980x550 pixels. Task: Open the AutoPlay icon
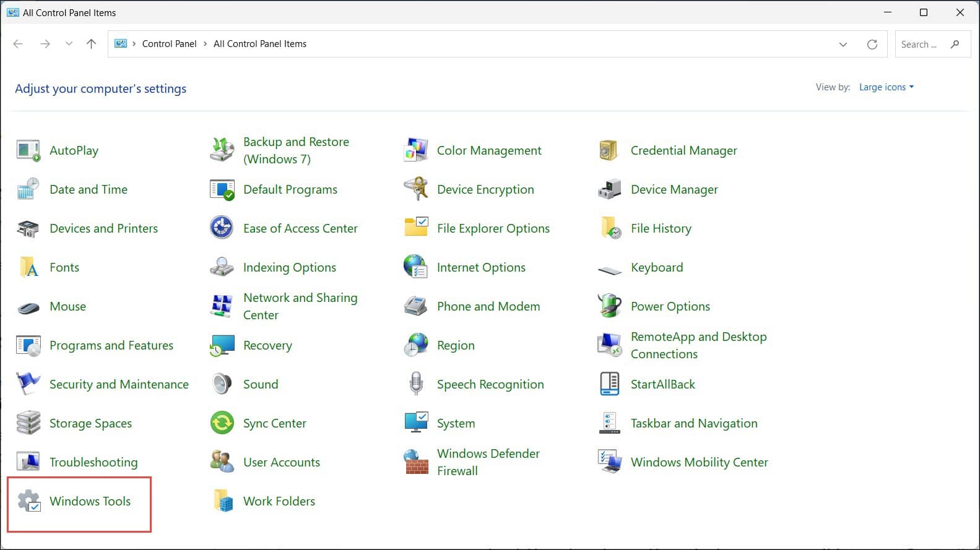tap(28, 150)
